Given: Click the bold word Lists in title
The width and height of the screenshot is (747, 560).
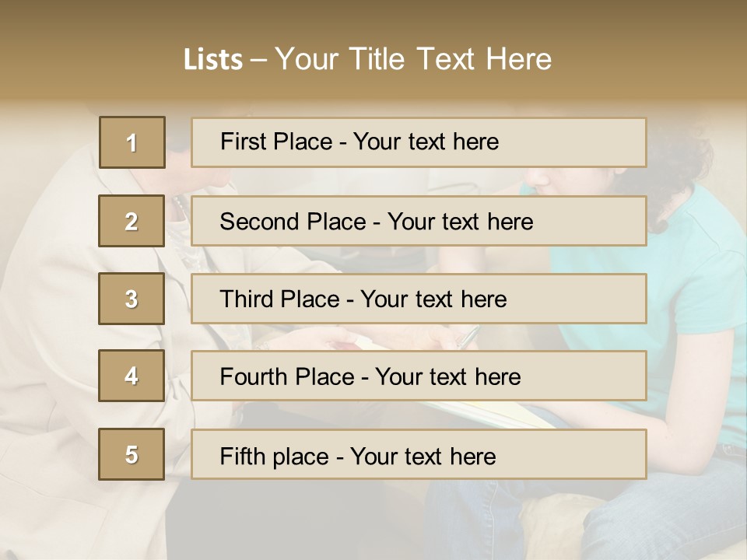Looking at the screenshot, I should click(x=213, y=59).
